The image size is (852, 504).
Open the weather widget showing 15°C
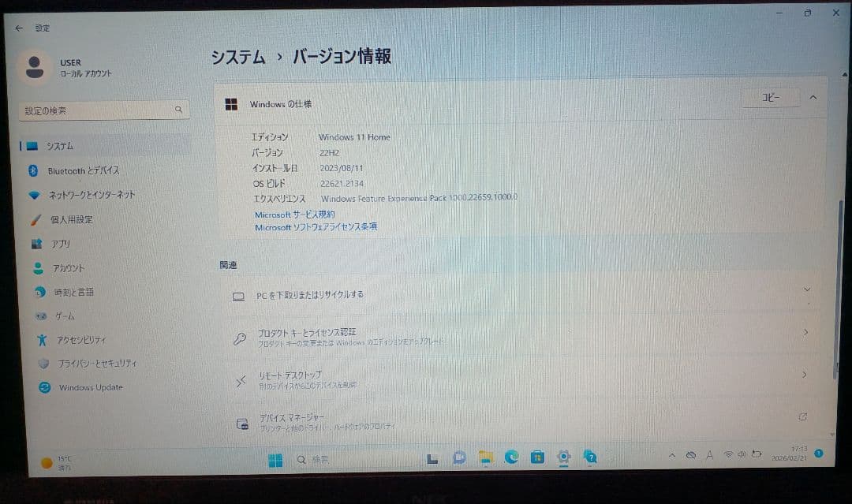[x=57, y=463]
